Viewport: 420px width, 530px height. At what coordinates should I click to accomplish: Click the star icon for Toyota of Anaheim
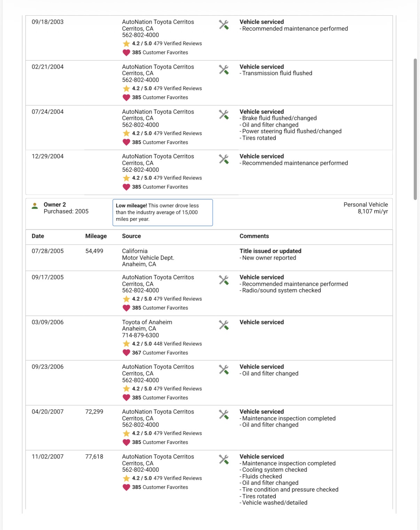coord(126,344)
